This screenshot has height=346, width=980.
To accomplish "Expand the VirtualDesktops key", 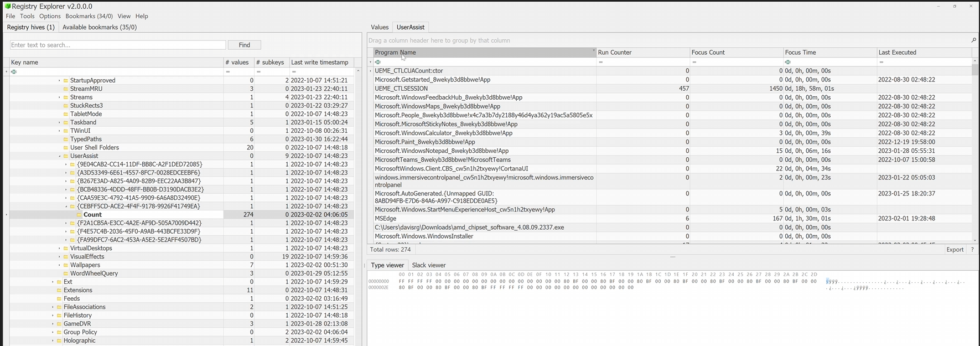I will (x=59, y=249).
